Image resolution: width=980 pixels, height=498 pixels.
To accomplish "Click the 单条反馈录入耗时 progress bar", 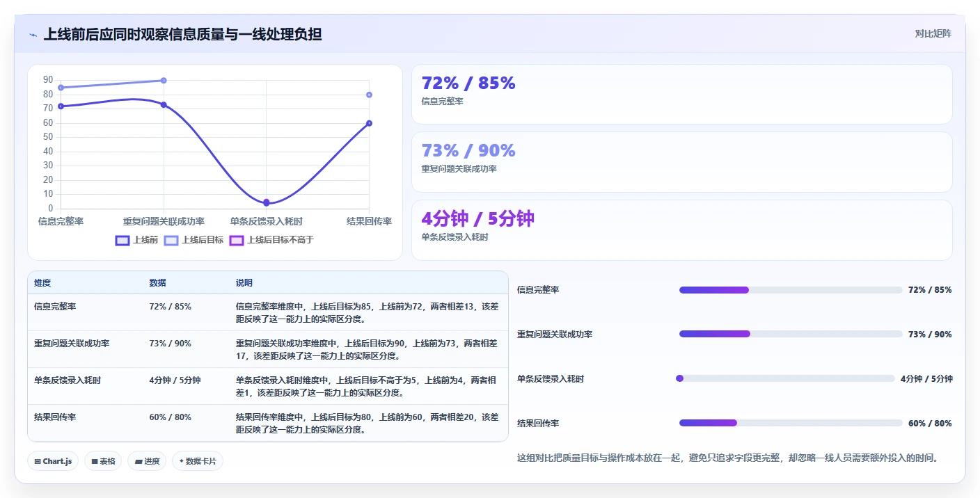I will tap(785, 379).
